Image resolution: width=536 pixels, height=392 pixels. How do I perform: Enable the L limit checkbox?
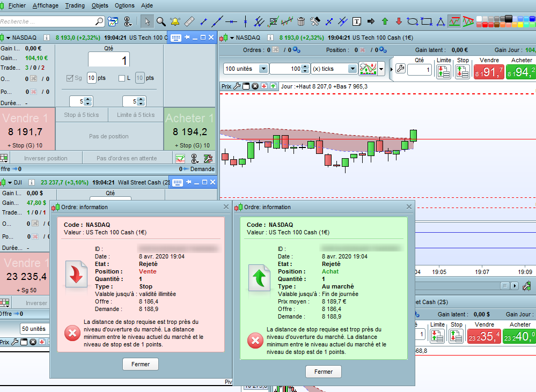point(121,78)
